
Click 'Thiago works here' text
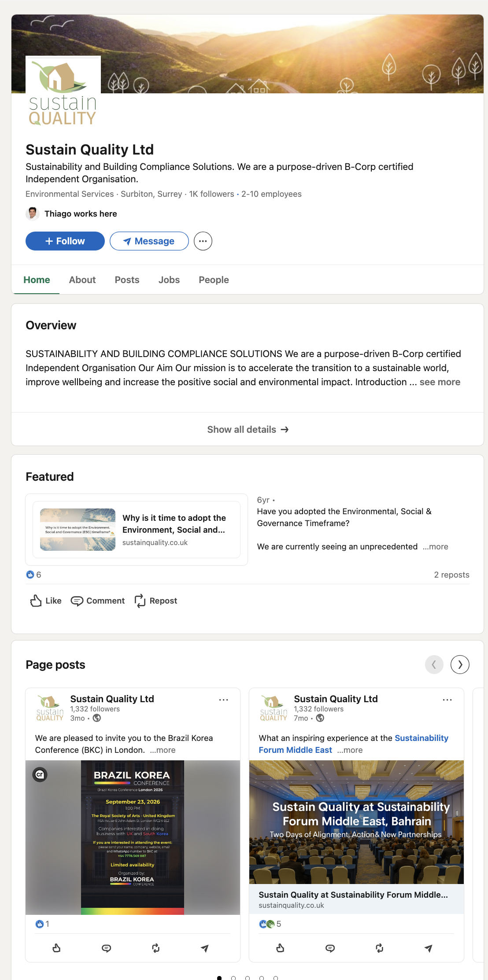pyautogui.click(x=81, y=214)
